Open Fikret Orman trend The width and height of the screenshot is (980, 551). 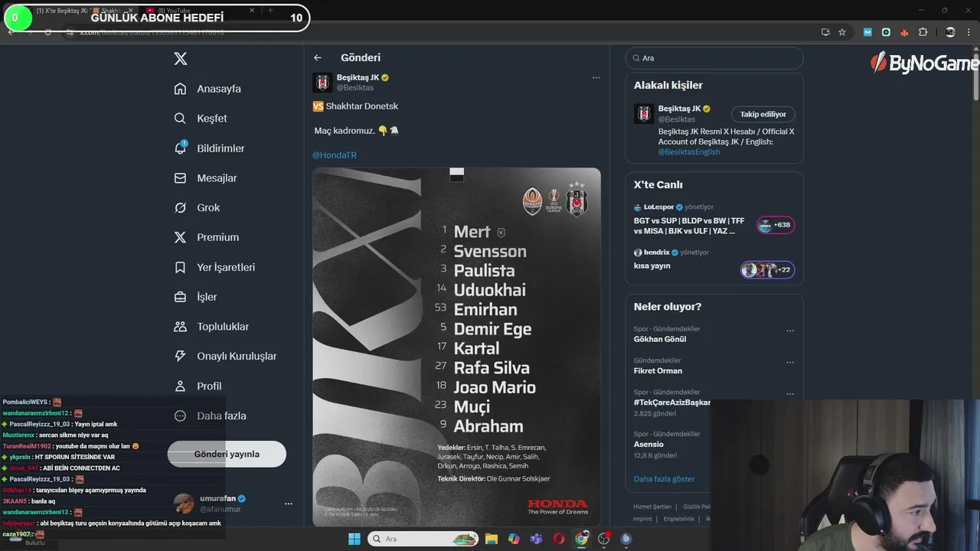[658, 370]
